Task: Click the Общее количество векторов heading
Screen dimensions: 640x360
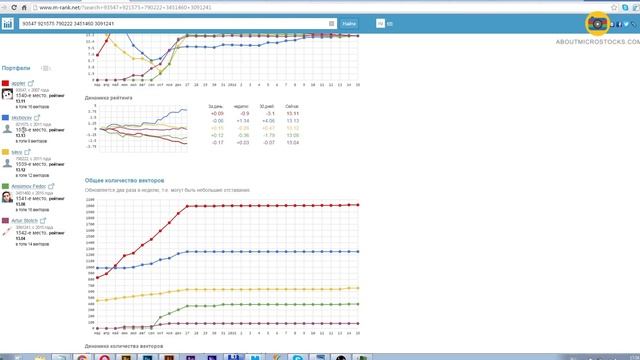Action: click(124, 180)
